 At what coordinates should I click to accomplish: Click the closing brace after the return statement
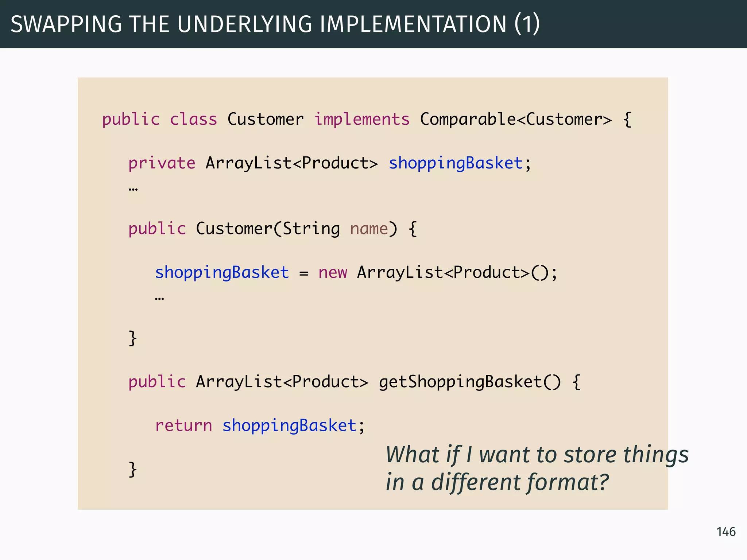[133, 469]
